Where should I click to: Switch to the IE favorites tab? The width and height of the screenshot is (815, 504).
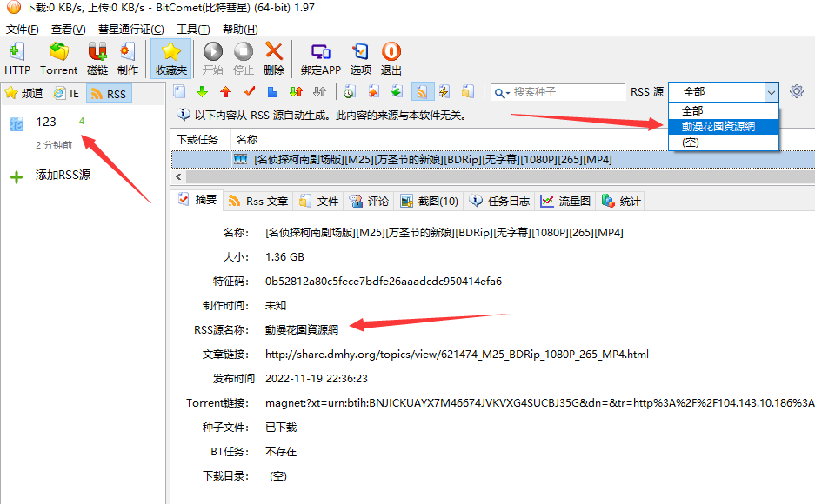(66, 94)
